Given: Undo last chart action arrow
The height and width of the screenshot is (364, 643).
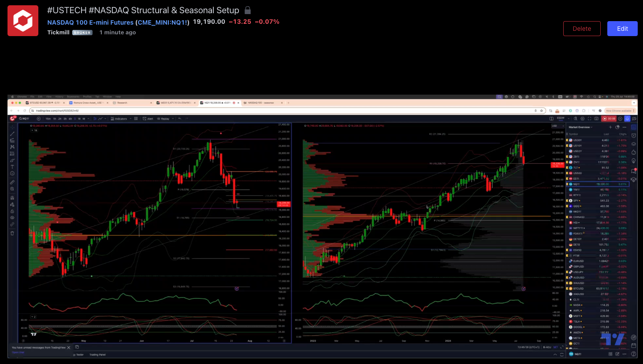Looking at the screenshot, I should pyautogui.click(x=180, y=118).
